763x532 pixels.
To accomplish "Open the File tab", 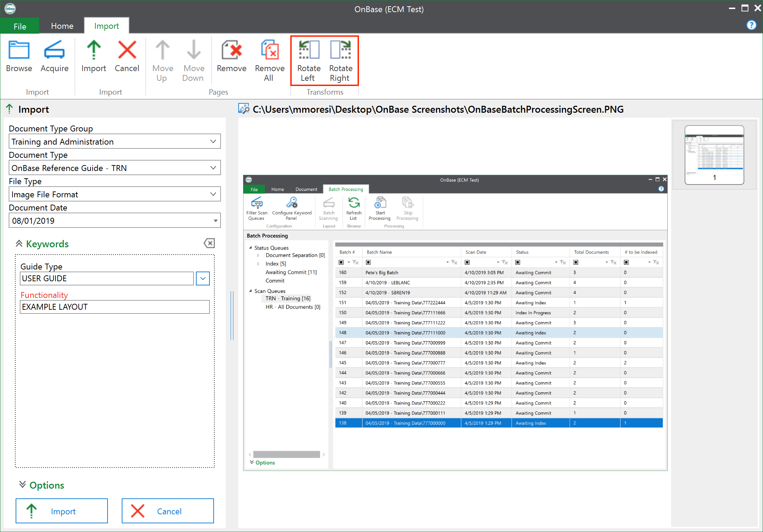I will coord(20,26).
